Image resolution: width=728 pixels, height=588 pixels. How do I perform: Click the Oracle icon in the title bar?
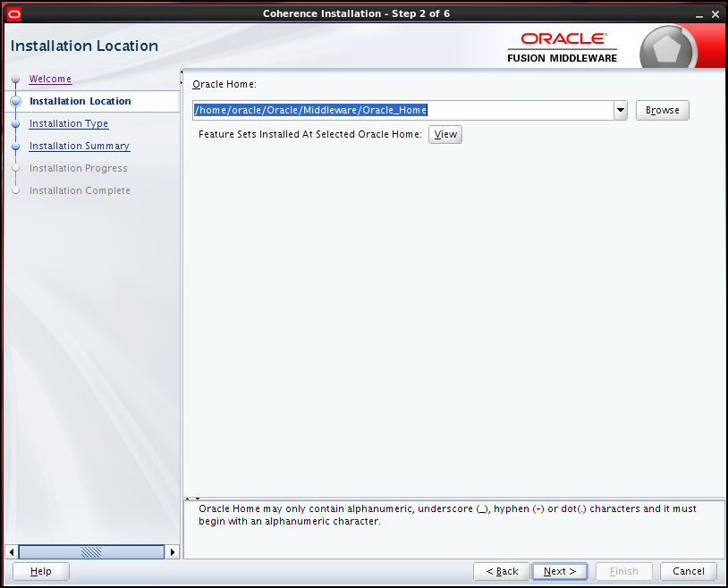[x=14, y=13]
